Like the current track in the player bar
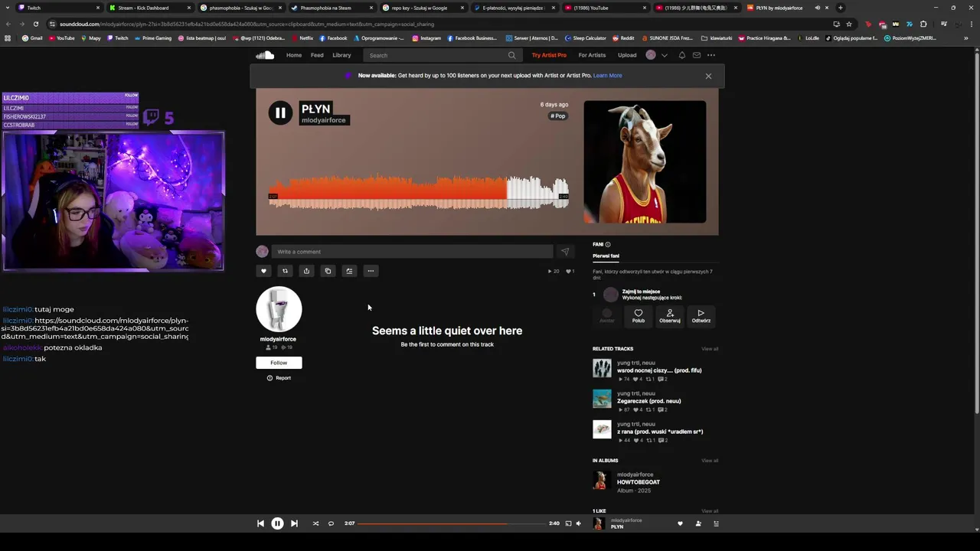Image resolution: width=980 pixels, height=551 pixels. point(680,523)
